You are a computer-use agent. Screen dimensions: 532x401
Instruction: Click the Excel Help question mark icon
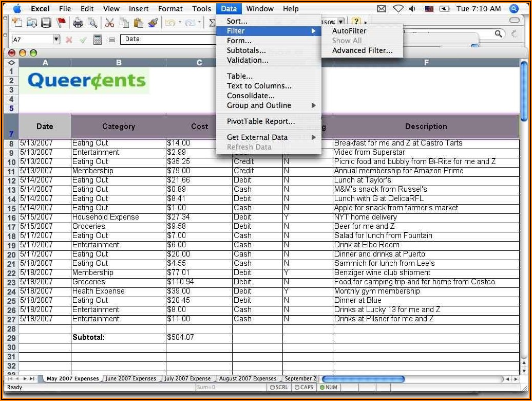coord(356,22)
